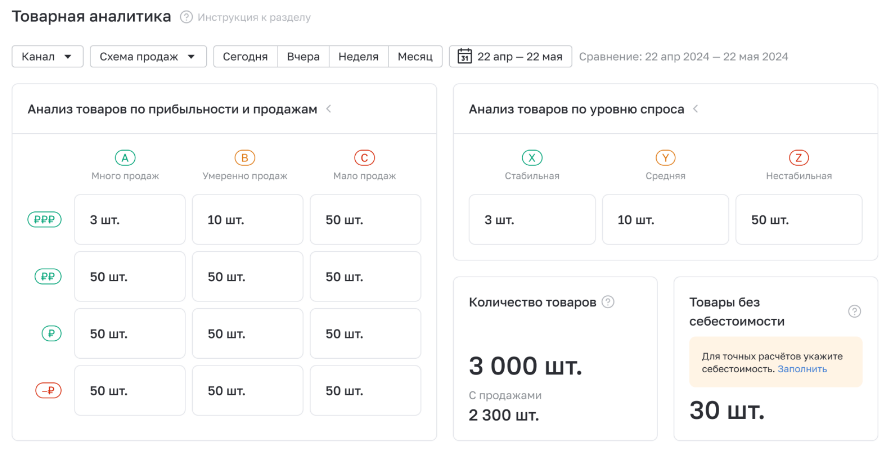Open the single ₽ row C cell
The width and height of the screenshot is (890, 473).
[x=366, y=333]
